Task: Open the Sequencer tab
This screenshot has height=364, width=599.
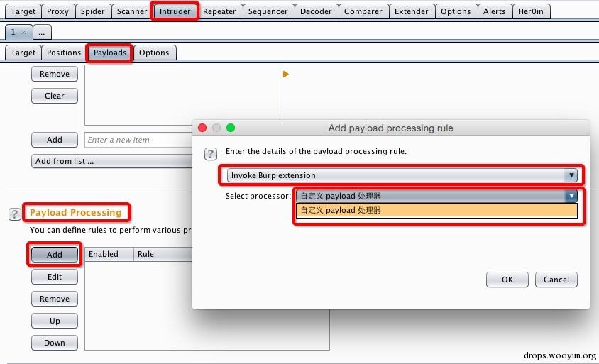Action: (268, 11)
